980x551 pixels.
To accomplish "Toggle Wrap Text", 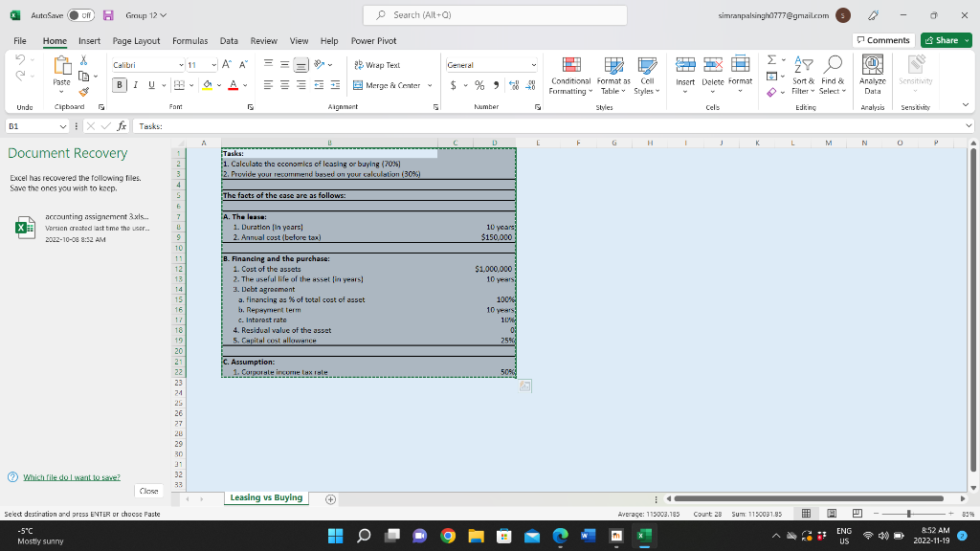I will (x=377, y=65).
